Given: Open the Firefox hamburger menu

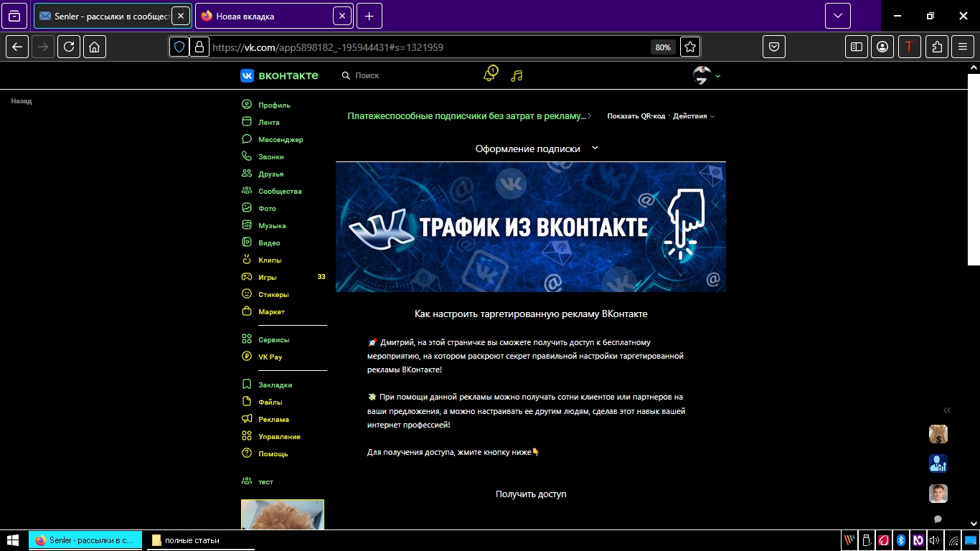Looking at the screenshot, I should [x=963, y=47].
